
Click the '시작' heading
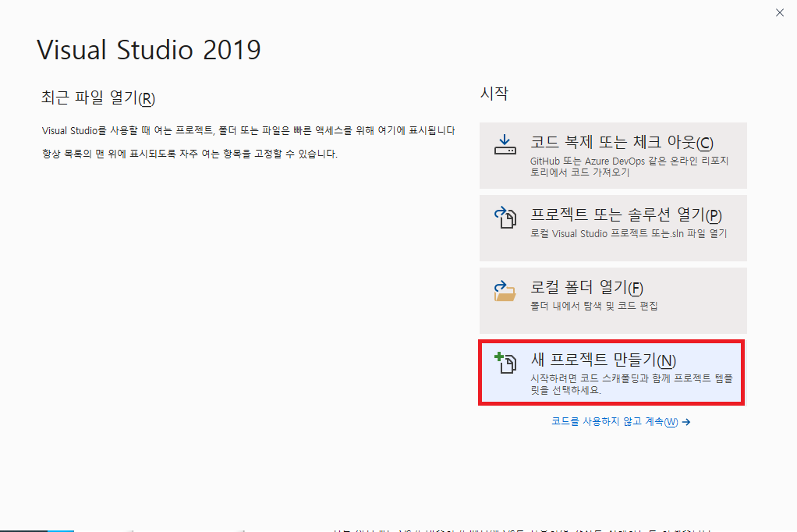click(x=494, y=93)
